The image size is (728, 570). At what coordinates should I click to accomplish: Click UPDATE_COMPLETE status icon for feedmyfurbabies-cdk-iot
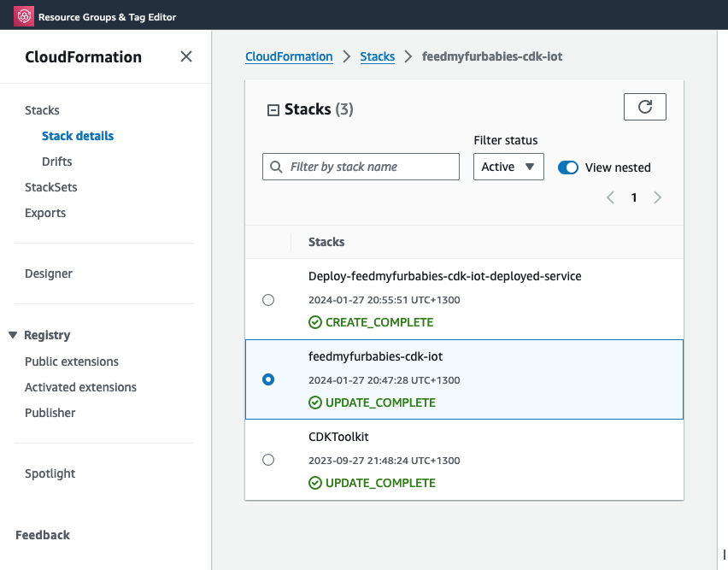[x=315, y=403]
